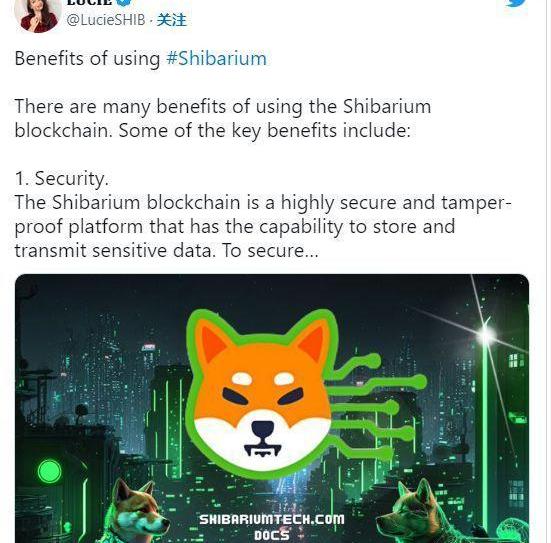Click the bright star flare in image
551x543 pixels.
(x=486, y=332)
